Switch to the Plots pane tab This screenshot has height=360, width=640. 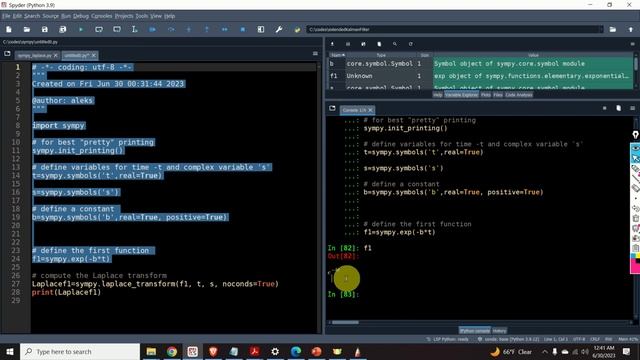tap(486, 95)
